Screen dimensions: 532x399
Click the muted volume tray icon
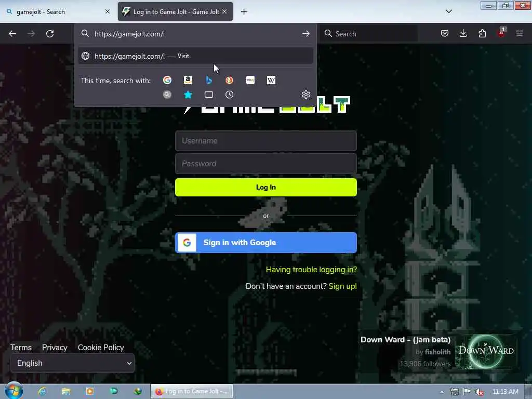pos(480,392)
